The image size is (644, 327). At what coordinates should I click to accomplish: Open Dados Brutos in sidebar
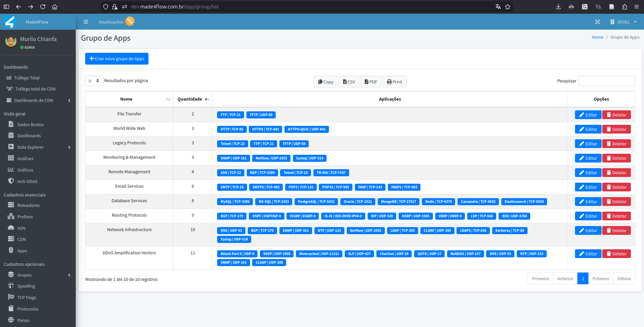tap(30, 124)
